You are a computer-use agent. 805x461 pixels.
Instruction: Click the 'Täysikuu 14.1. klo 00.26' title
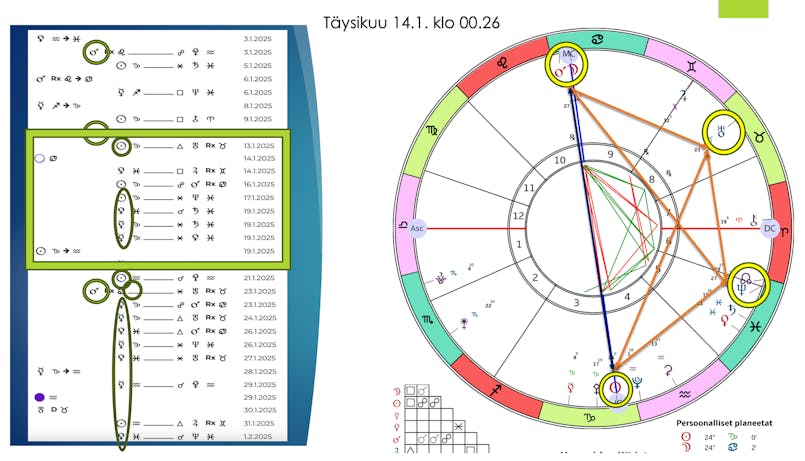click(x=412, y=22)
